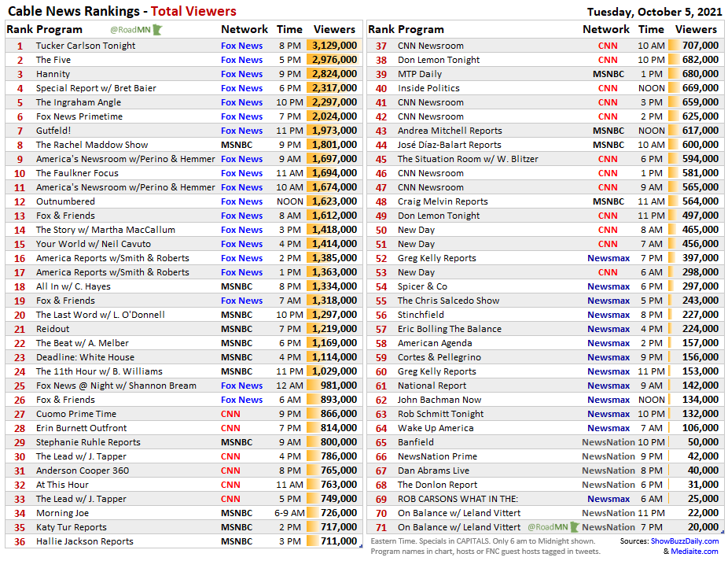Click Rob Schmitt Tonight program name

(440, 414)
